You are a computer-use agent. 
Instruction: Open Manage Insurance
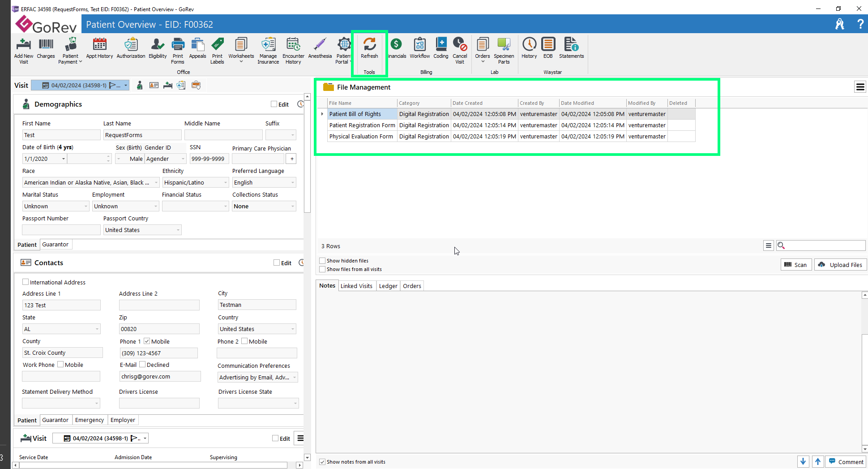pyautogui.click(x=268, y=51)
